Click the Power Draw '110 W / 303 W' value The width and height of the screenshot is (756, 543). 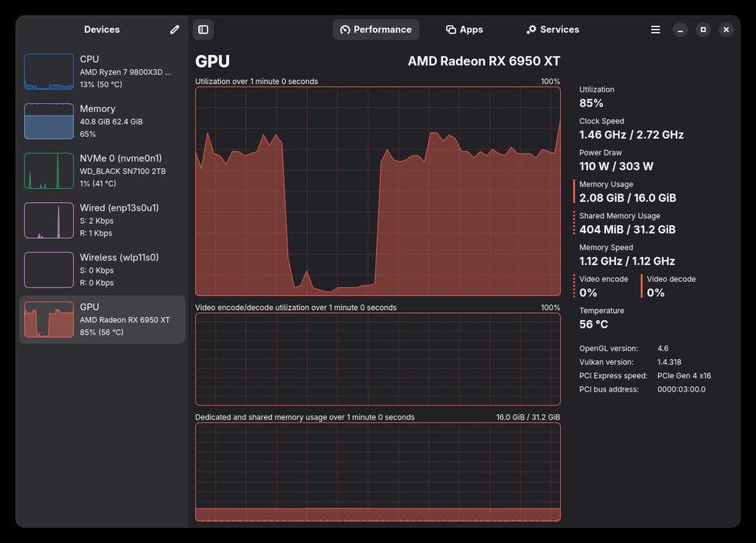pyautogui.click(x=616, y=166)
